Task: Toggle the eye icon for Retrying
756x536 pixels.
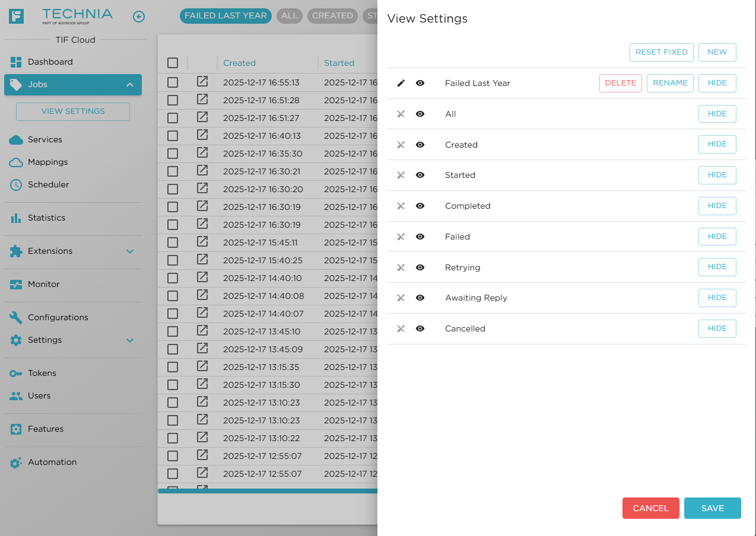Action: tap(420, 267)
